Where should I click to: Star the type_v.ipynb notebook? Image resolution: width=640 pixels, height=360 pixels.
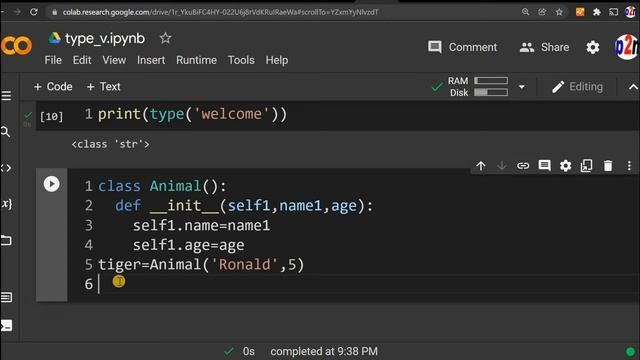click(165, 38)
